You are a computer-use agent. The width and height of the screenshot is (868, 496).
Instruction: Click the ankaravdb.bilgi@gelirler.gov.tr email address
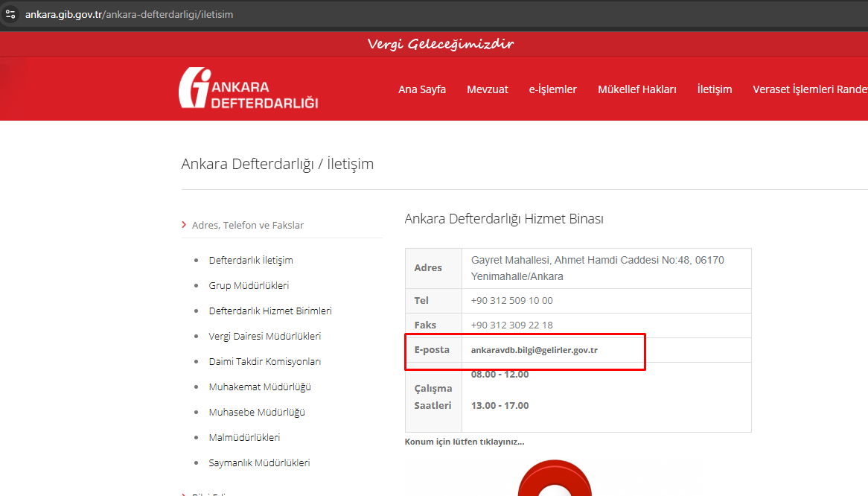pyautogui.click(x=534, y=350)
